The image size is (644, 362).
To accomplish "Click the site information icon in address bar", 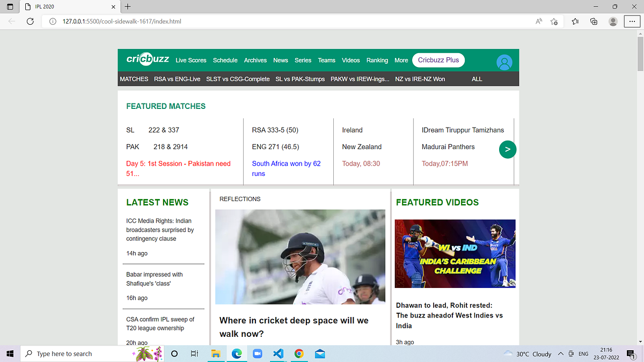I will [x=53, y=21].
